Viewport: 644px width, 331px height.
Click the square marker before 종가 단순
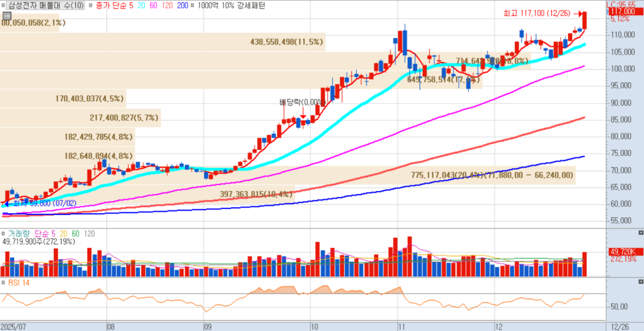pyautogui.click(x=91, y=6)
